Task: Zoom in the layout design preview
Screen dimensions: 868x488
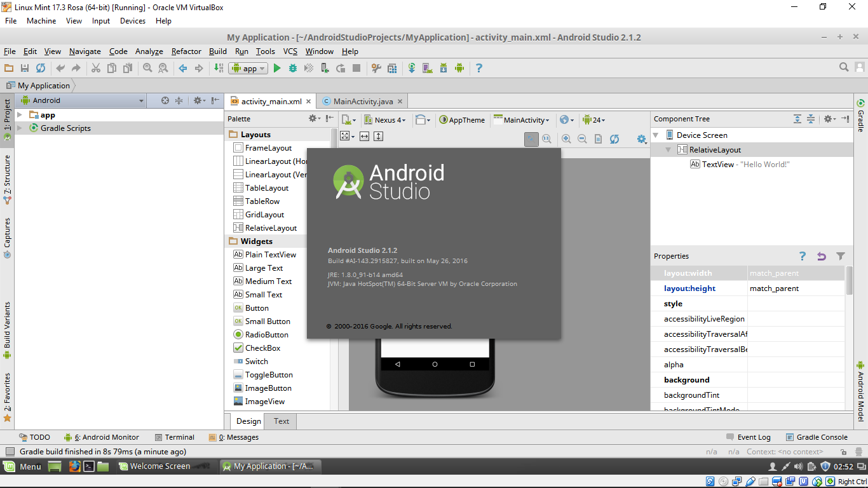Action: pos(566,139)
